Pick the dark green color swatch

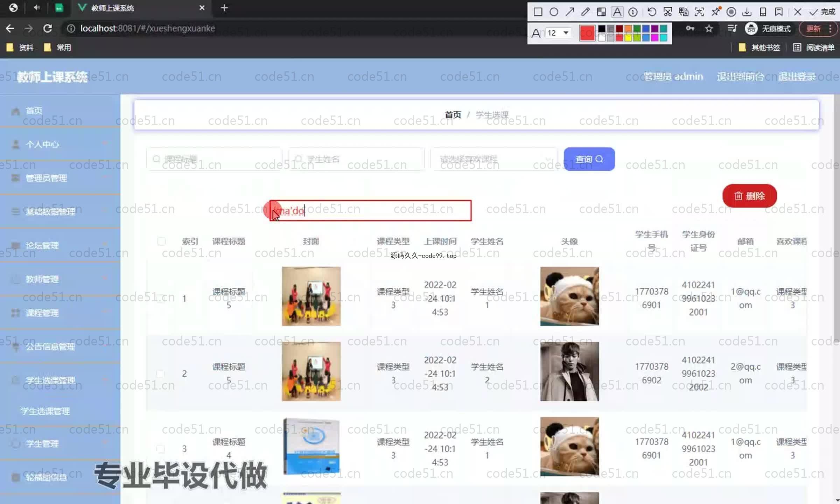coord(637,29)
